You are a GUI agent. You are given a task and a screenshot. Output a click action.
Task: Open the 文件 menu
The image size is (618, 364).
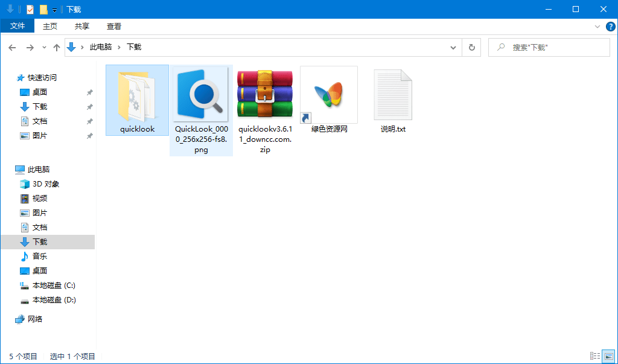18,26
